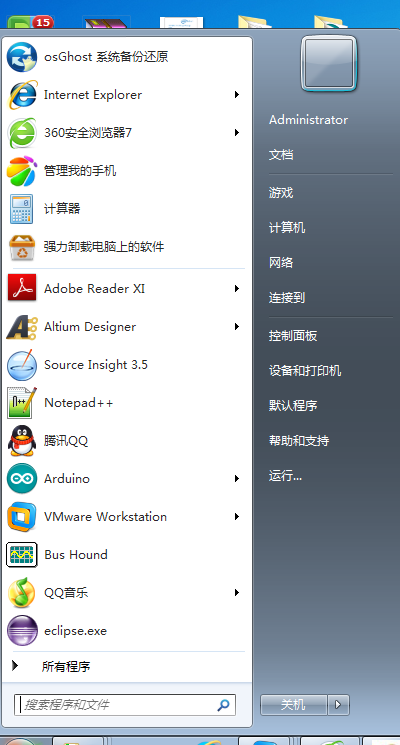Click the 计算器 calculator icon

click(22, 209)
